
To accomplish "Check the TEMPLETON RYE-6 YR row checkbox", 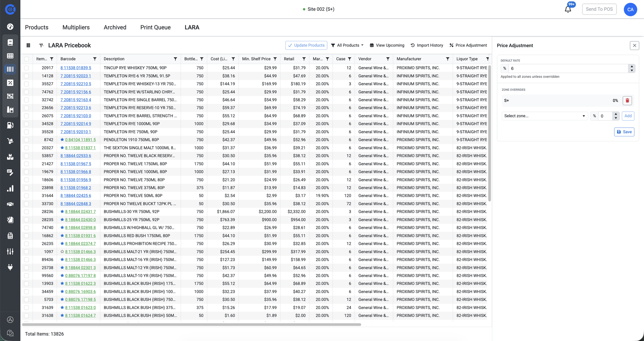I will tap(27, 76).
